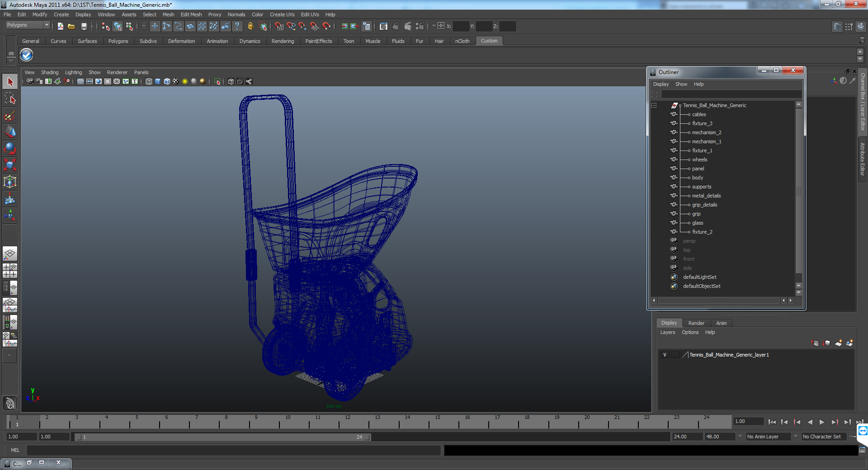Open the viewport Shading menu
The height and width of the screenshot is (470, 868).
50,72
